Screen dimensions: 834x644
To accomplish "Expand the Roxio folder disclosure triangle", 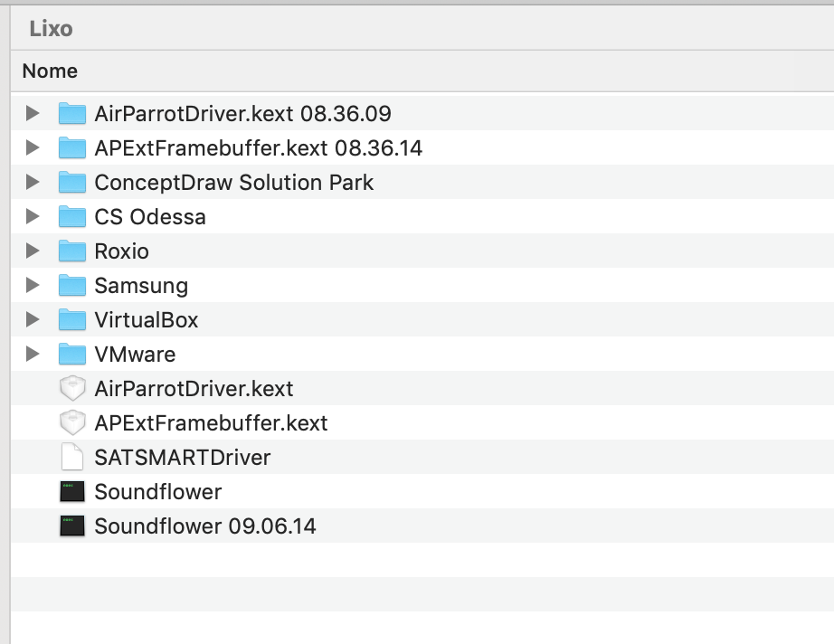I will pos(33,251).
